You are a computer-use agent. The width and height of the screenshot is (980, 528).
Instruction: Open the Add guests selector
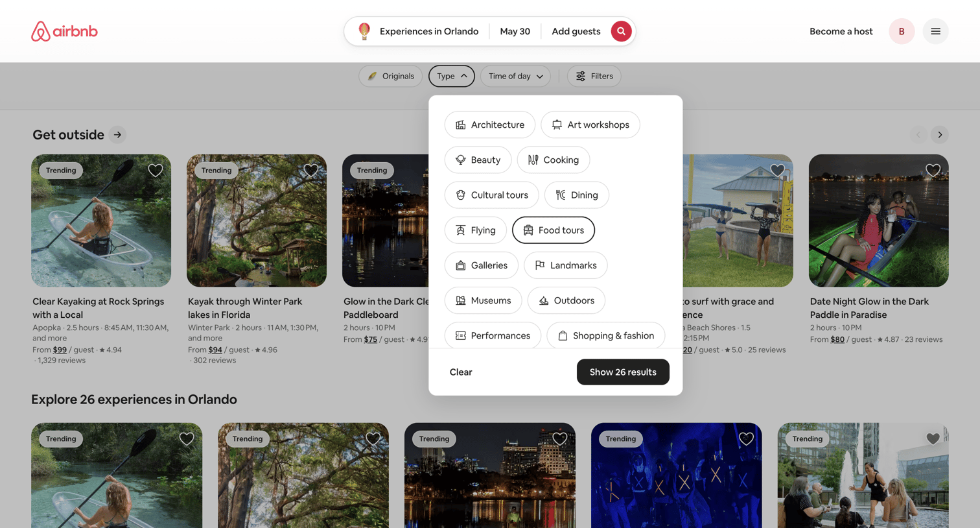click(576, 31)
